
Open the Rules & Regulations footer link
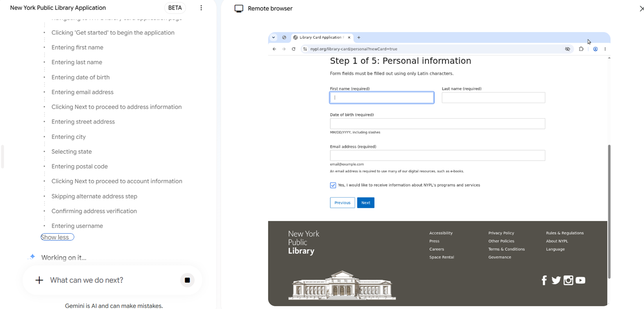(x=565, y=233)
